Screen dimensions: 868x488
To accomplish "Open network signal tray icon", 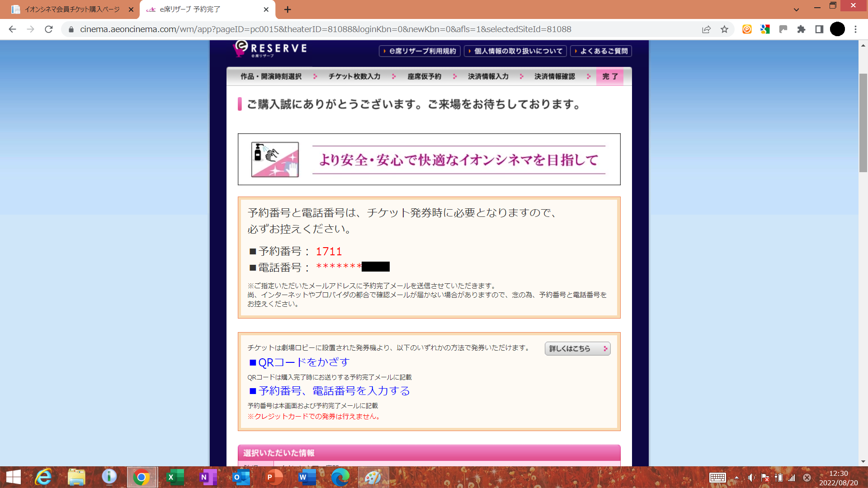I will pyautogui.click(x=792, y=477).
